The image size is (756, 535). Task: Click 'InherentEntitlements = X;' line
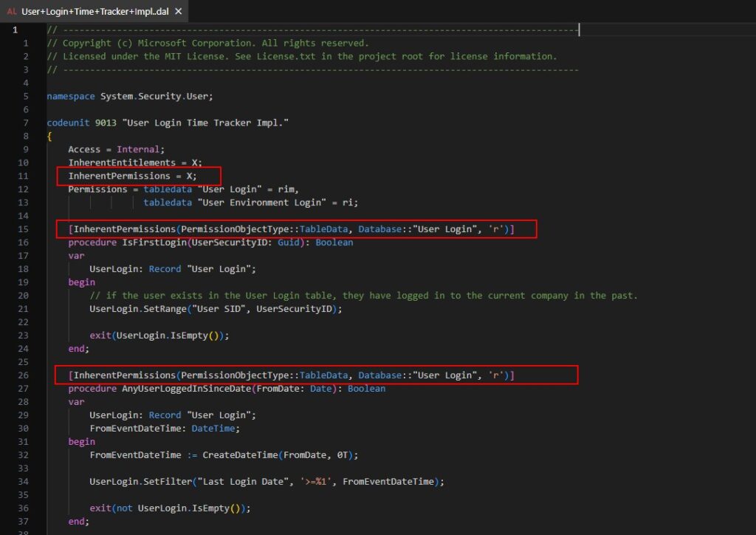[x=135, y=163]
